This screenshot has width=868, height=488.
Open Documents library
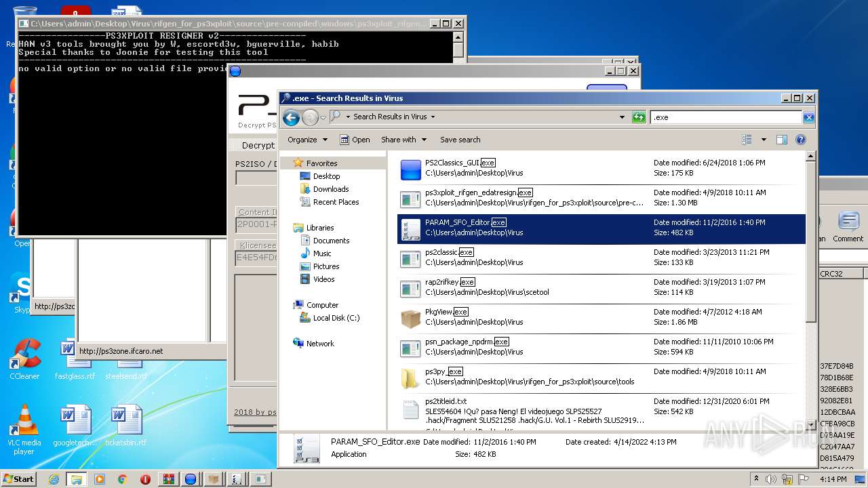[x=331, y=241]
